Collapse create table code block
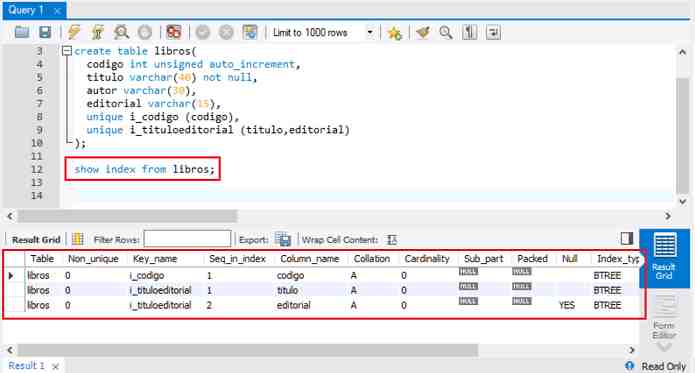This screenshot has height=373, width=695. [67, 51]
